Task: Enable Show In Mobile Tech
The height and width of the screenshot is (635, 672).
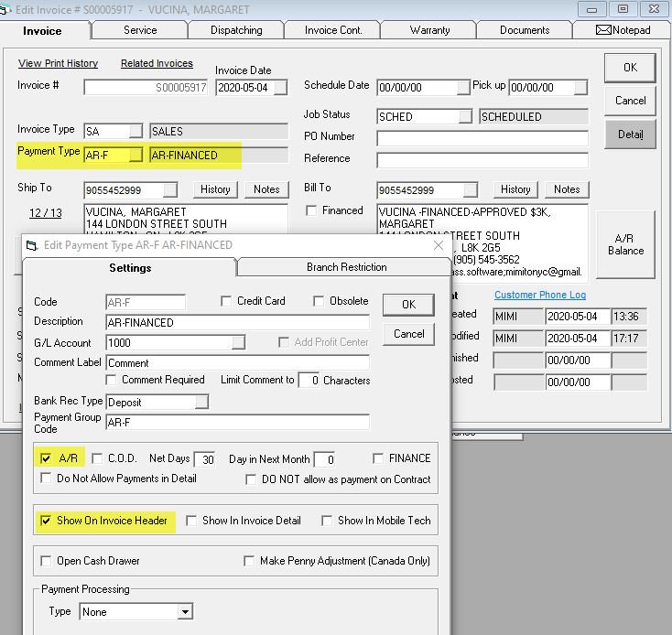Action: 327,521
